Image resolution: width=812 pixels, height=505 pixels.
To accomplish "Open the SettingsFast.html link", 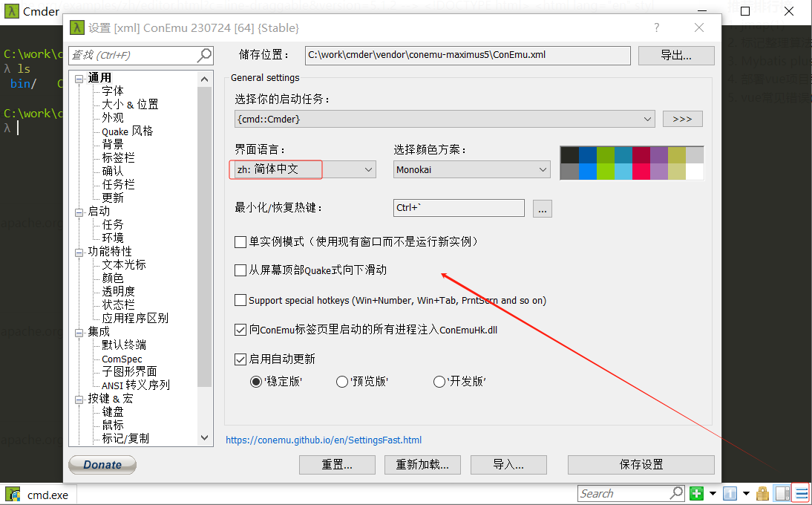I will [324, 440].
